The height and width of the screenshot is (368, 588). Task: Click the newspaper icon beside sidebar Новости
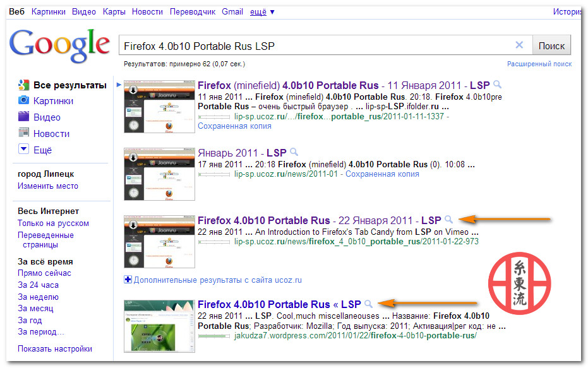pos(23,133)
